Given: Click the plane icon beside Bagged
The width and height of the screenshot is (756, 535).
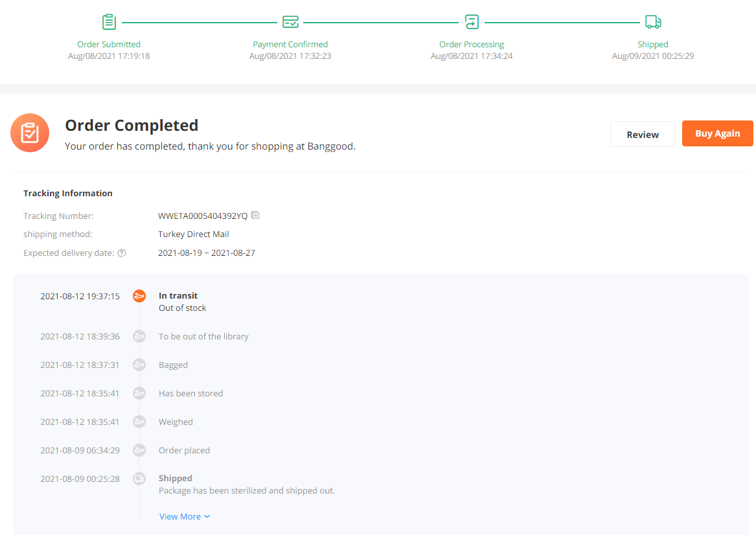Looking at the screenshot, I should (139, 365).
